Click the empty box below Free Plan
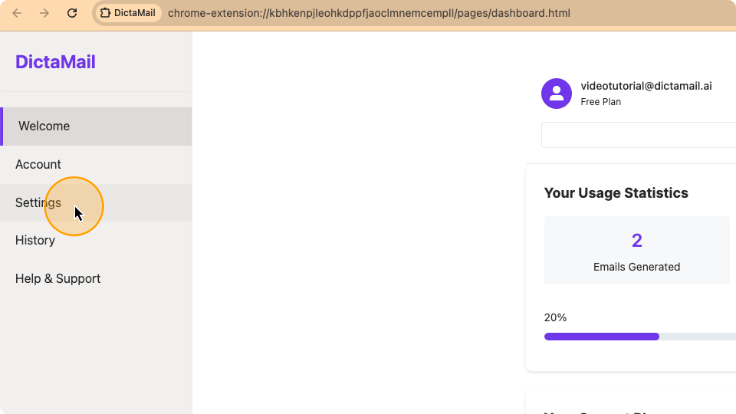The width and height of the screenshot is (736, 414). (638, 135)
